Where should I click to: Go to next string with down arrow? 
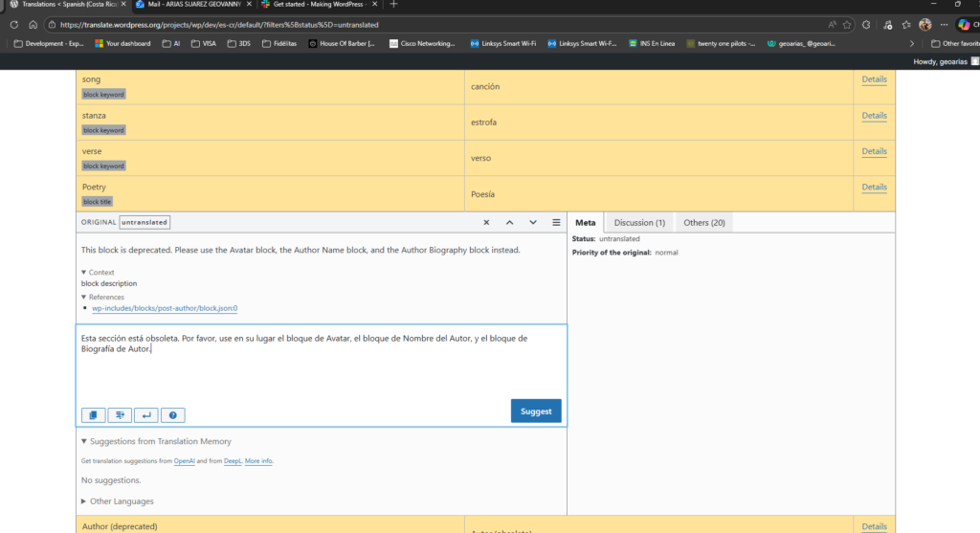point(533,222)
